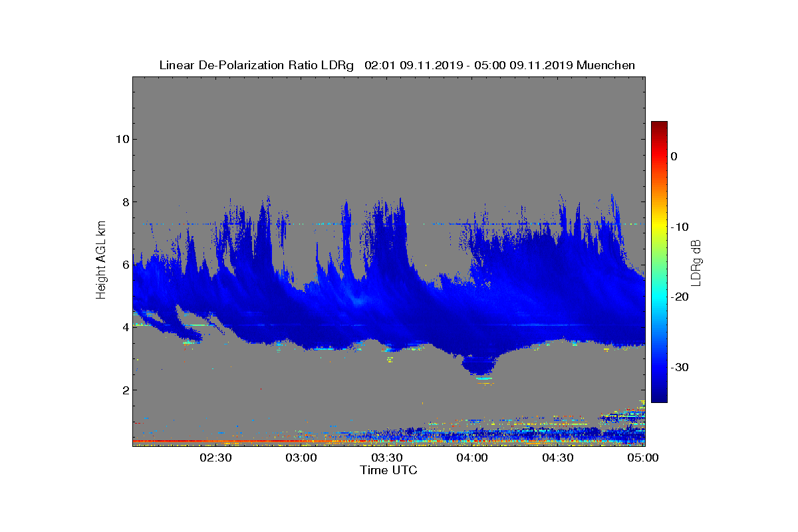
Task: Click the colorbar value '0'
Action: [x=674, y=156]
